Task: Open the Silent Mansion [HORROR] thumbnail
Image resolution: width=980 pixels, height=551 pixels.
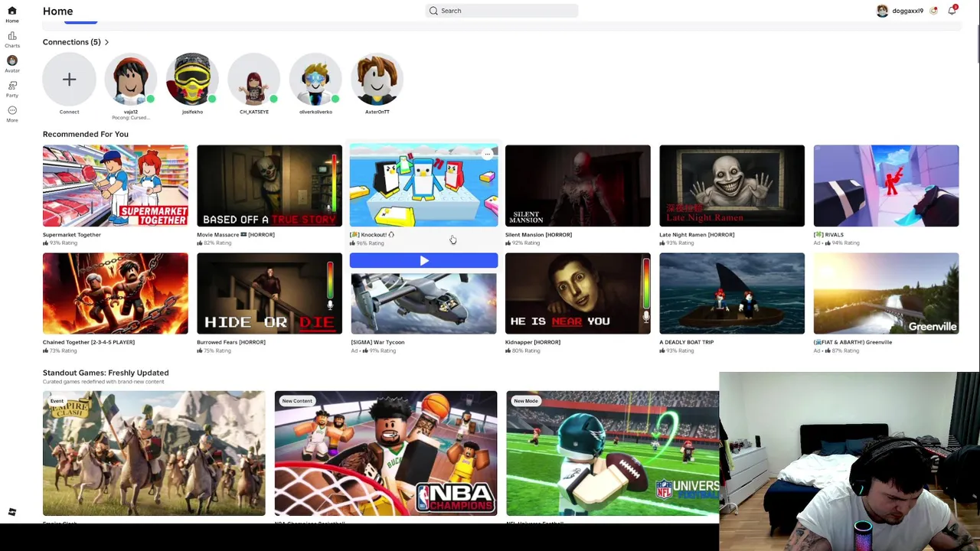Action: point(578,186)
